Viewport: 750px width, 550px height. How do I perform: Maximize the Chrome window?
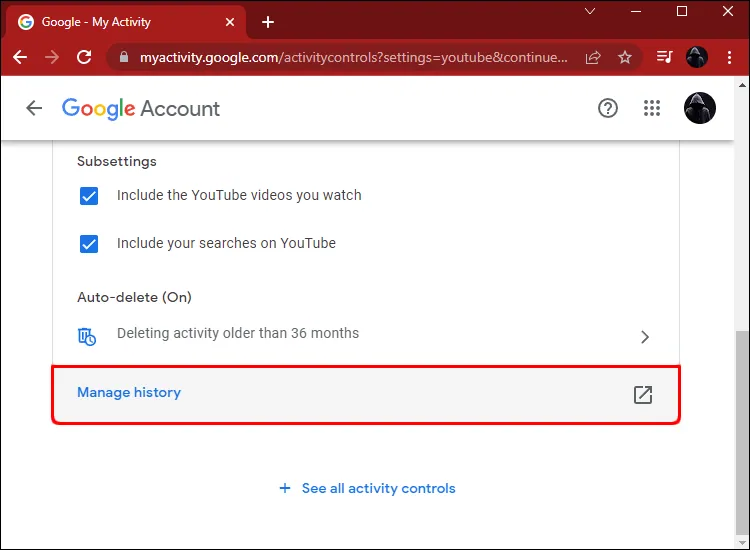(x=682, y=11)
